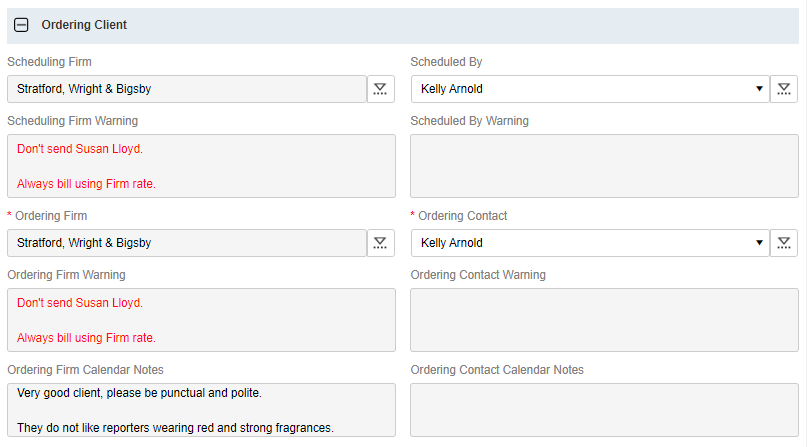
Task: Open lookup icon beside Scheduling Firm field
Action: click(x=380, y=89)
